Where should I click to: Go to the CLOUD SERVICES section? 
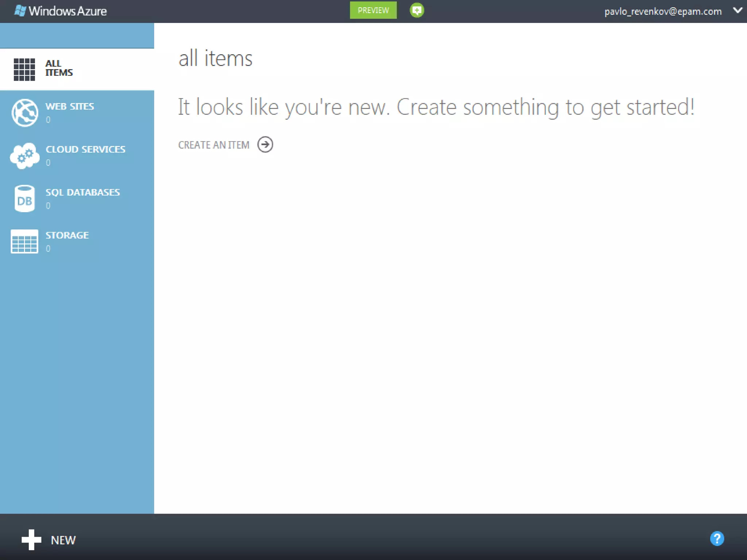point(85,149)
